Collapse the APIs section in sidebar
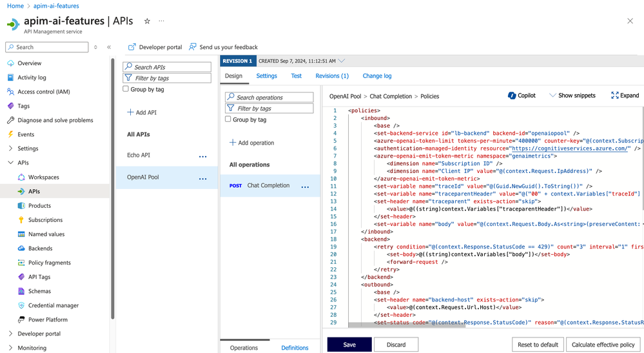Image resolution: width=644 pixels, height=353 pixels. pos(11,163)
